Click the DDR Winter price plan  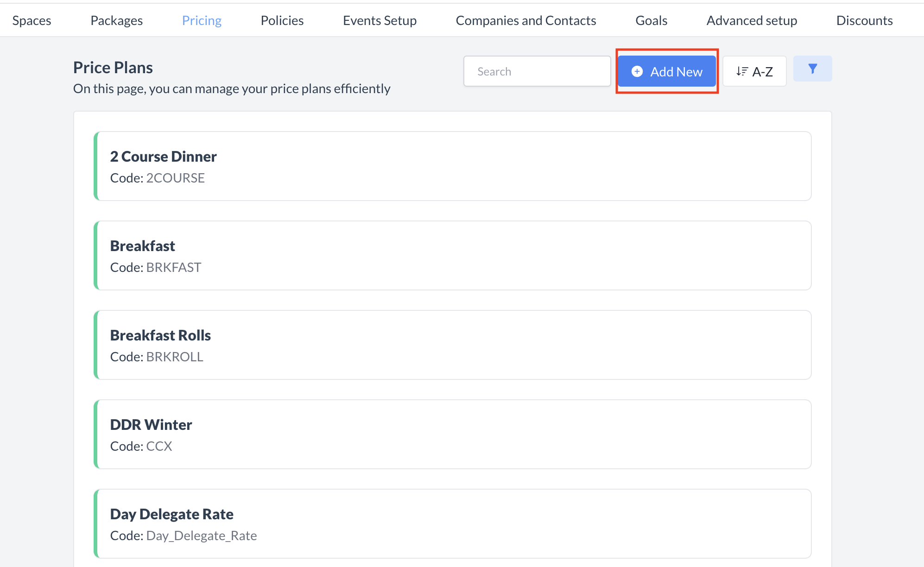(452, 434)
